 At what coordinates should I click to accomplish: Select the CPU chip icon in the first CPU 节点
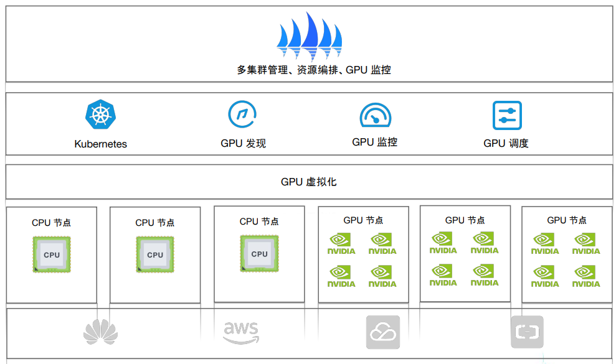[x=51, y=254]
